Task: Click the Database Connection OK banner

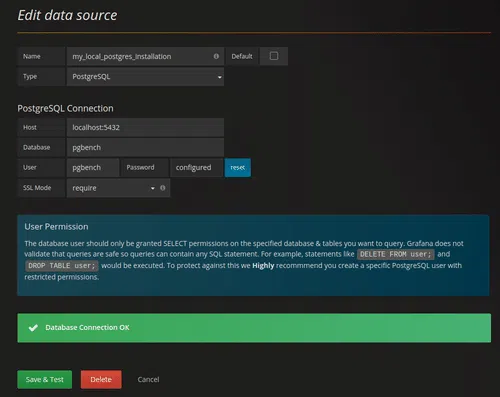Action: coord(254,328)
